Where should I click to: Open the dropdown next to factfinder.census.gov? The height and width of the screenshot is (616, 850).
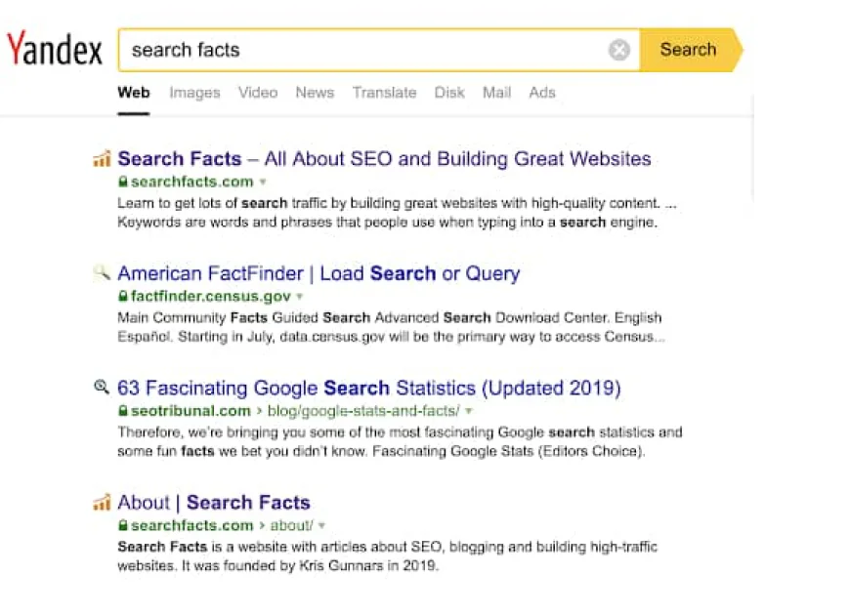(x=297, y=295)
